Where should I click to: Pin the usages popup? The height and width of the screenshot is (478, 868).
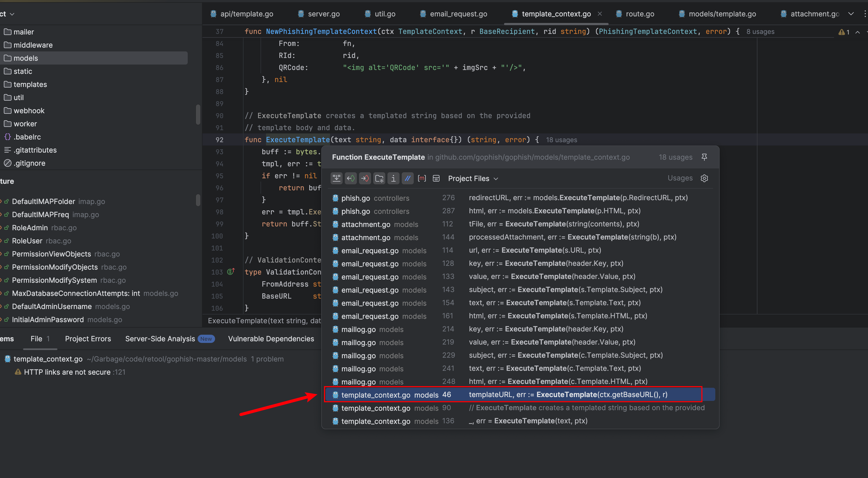(x=704, y=157)
